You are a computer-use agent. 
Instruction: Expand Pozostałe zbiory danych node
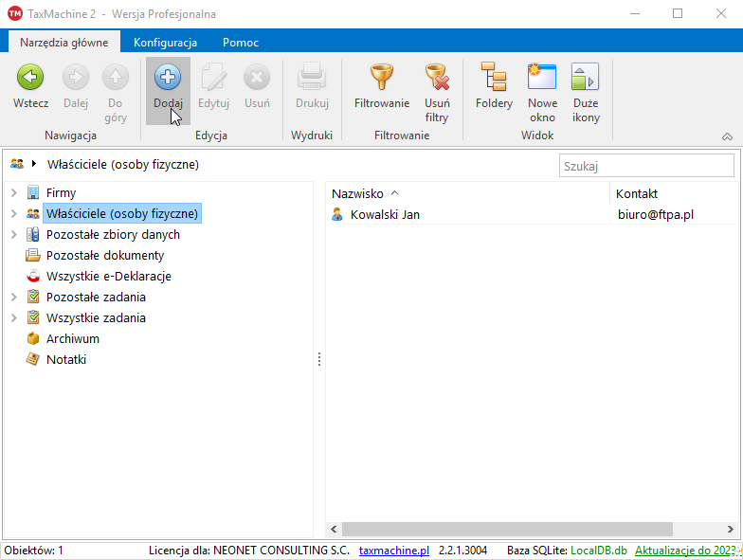pyautogui.click(x=13, y=235)
